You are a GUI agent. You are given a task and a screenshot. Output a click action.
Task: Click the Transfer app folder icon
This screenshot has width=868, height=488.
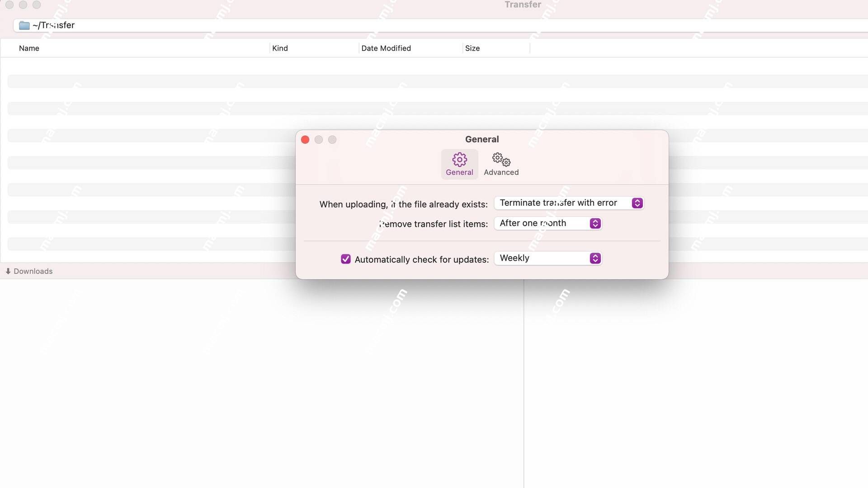(x=24, y=25)
